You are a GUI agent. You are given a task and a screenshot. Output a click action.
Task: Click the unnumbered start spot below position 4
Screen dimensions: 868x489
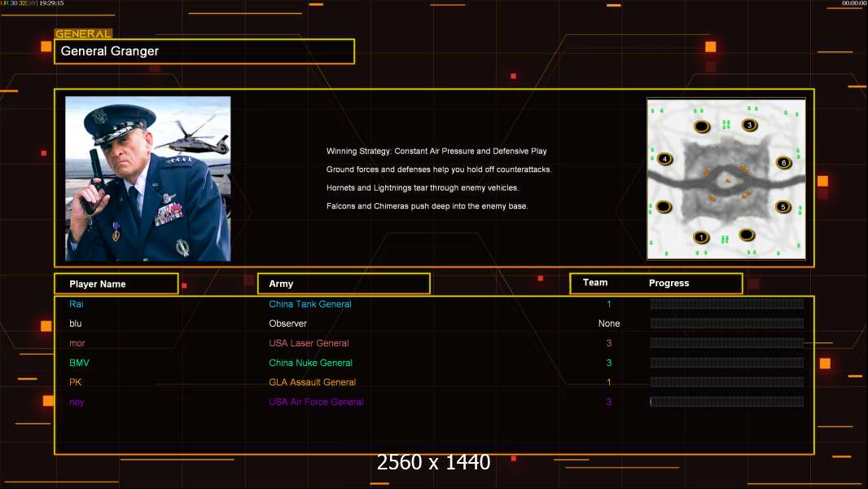click(x=664, y=207)
